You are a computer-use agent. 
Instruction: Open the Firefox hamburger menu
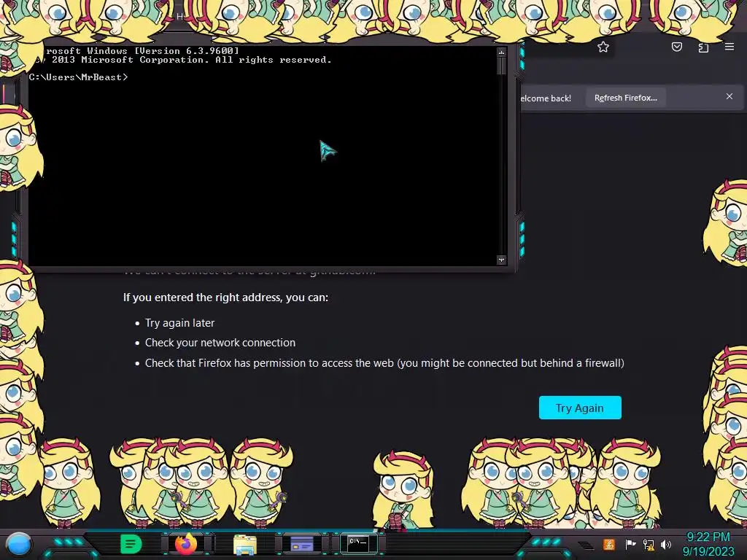729,46
